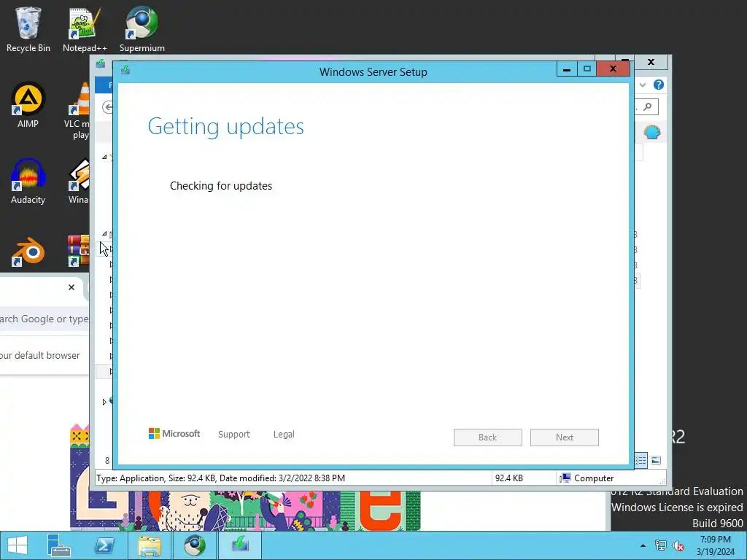Open the Audacity desktop shortcut
The image size is (747, 560).
(x=28, y=182)
